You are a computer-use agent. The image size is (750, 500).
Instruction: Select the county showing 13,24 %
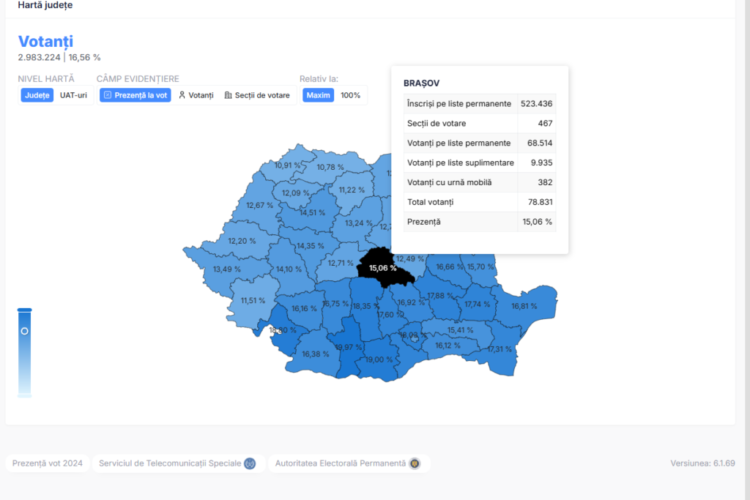[358, 223]
